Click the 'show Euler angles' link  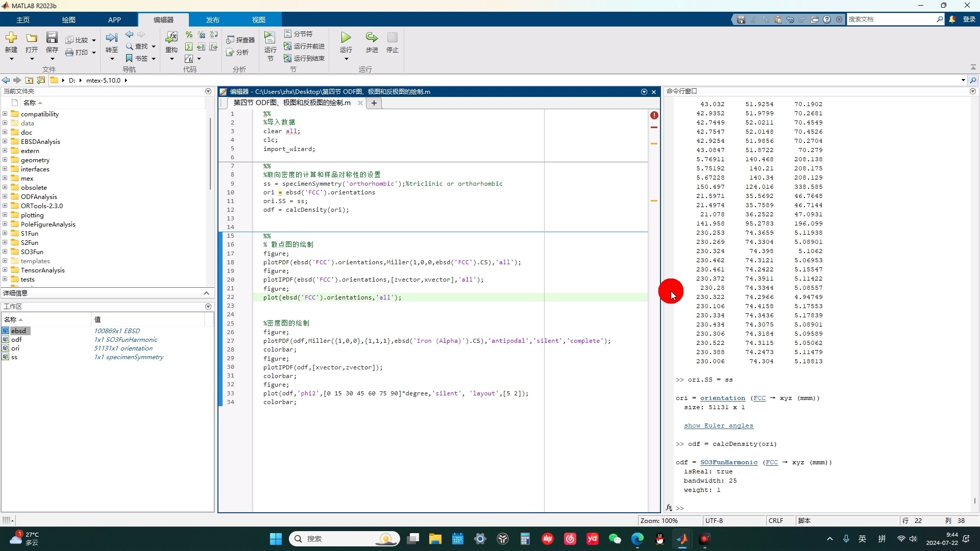point(718,426)
